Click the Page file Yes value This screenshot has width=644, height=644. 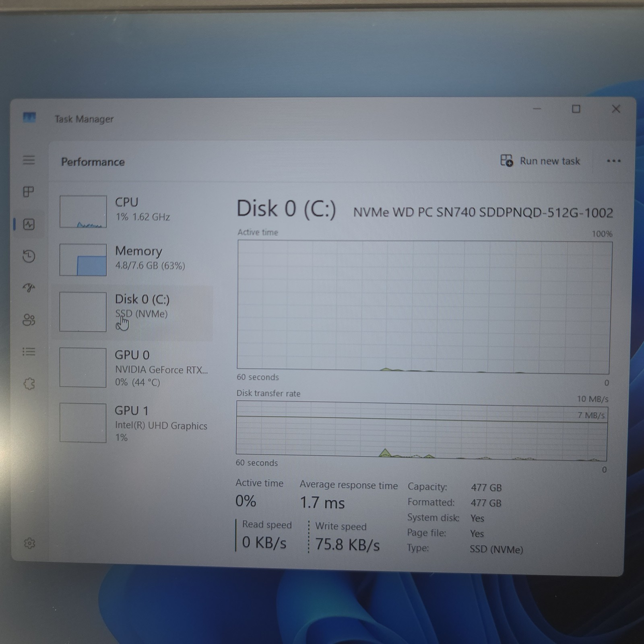(x=477, y=534)
